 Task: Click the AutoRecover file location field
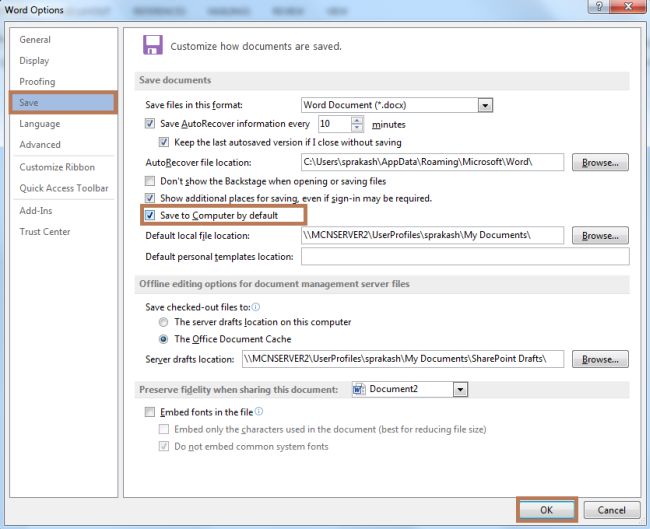(432, 162)
